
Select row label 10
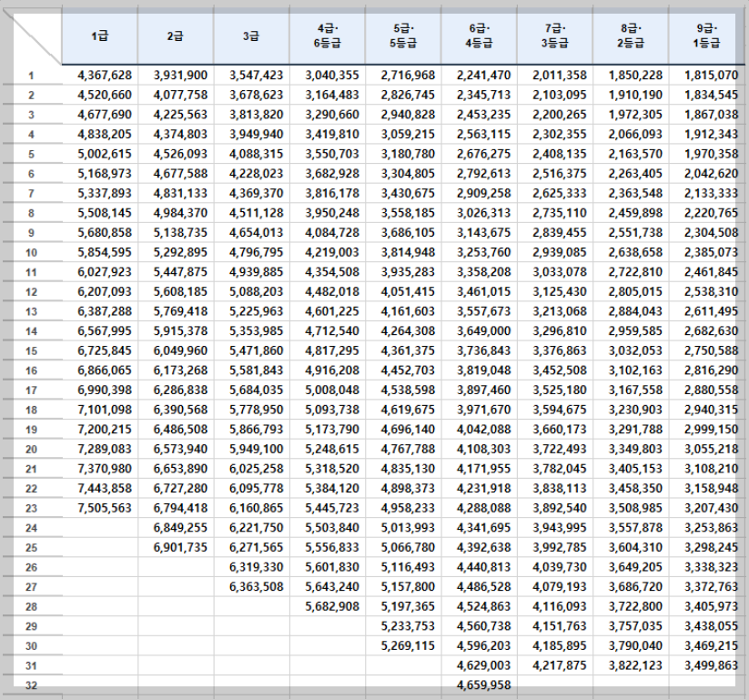point(31,253)
